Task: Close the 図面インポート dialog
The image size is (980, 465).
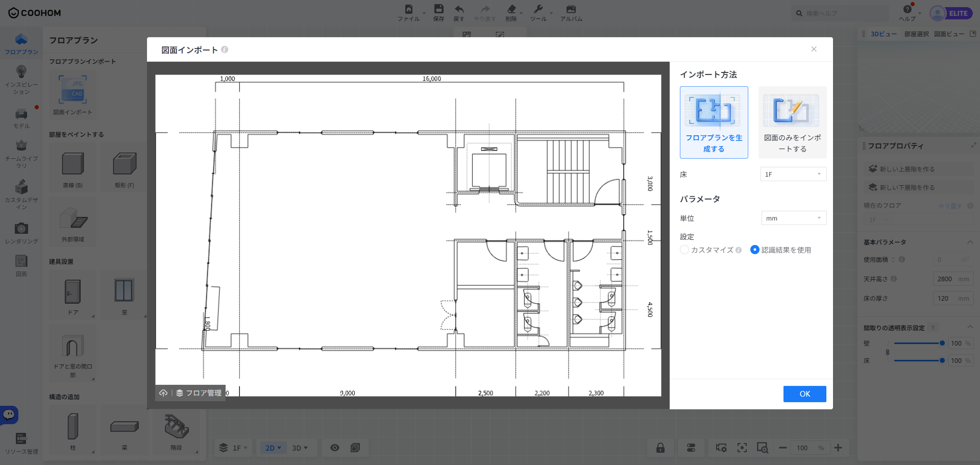Action: 814,49
